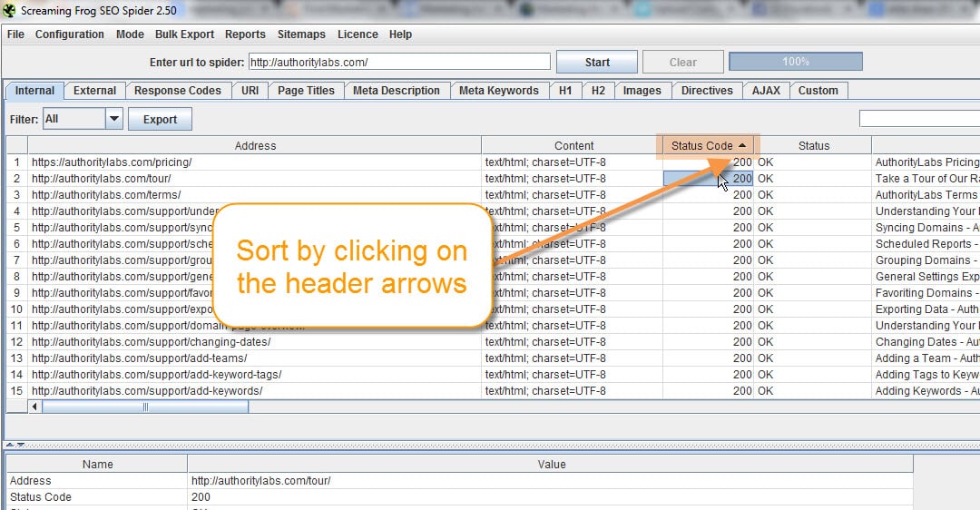Screen dimensions: 980x510
Task: Click the AuthorityLabs Pricing title cell
Action: pyautogui.click(x=926, y=162)
